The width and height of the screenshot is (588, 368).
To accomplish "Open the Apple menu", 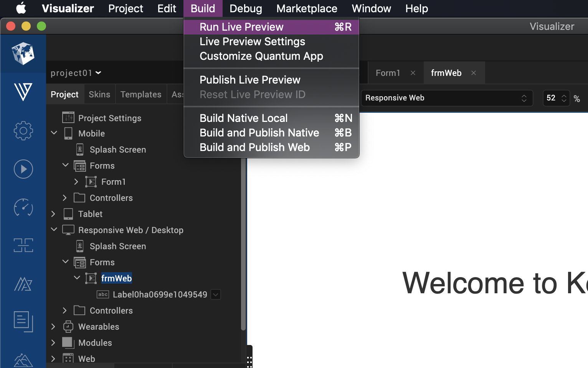I will coord(21,8).
